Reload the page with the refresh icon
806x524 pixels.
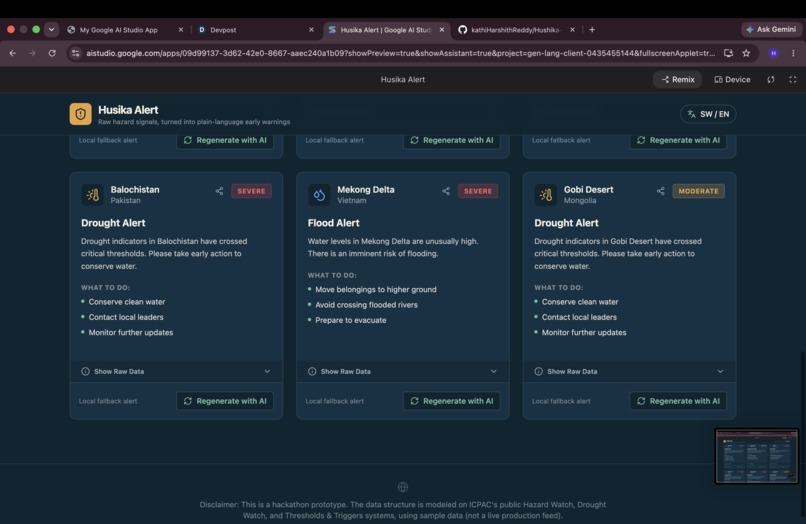tap(52, 53)
